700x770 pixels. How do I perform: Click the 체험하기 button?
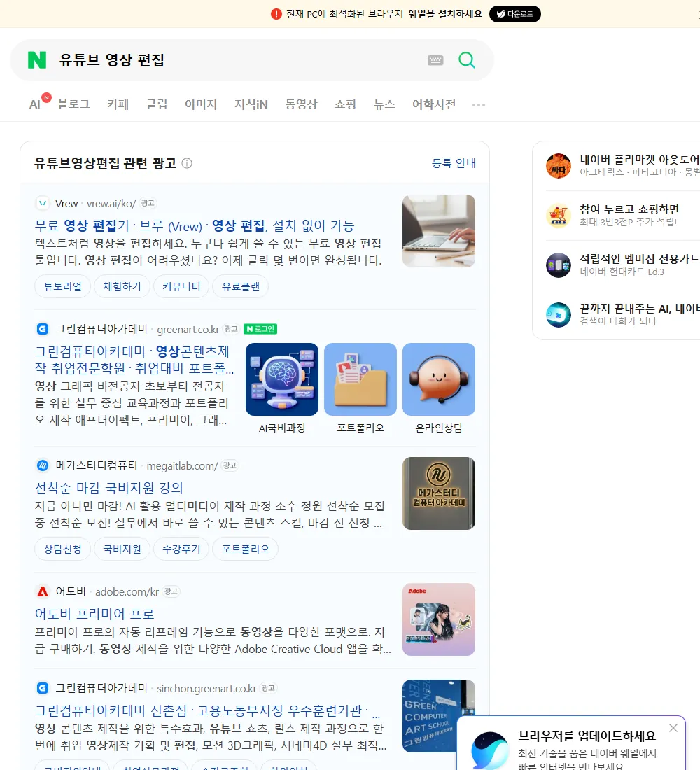pos(122,286)
